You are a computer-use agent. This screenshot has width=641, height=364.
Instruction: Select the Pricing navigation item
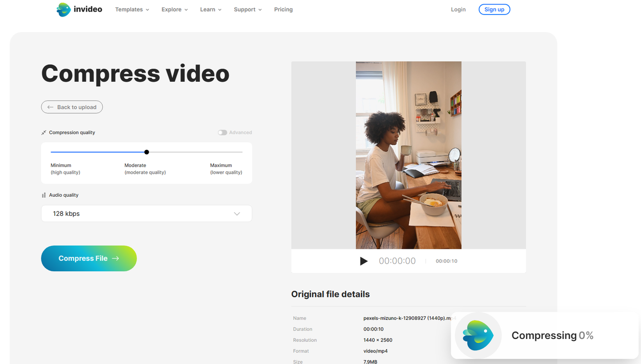(283, 9)
